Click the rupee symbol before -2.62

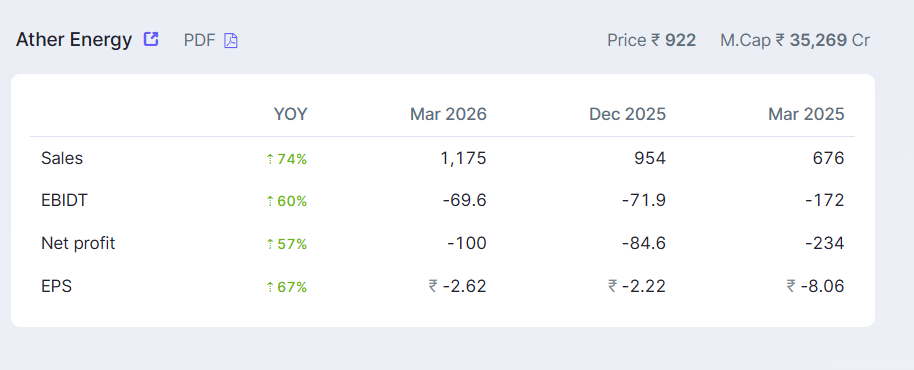[433, 286]
